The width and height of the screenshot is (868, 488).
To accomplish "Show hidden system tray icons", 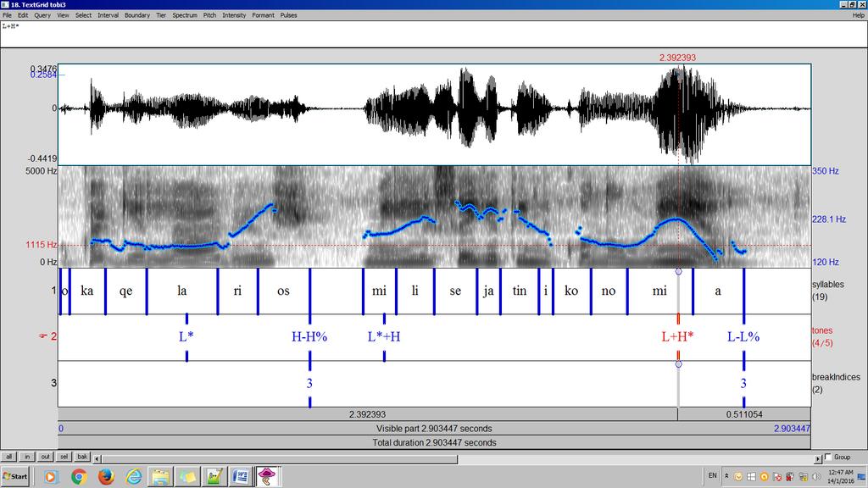I will pyautogui.click(x=726, y=476).
